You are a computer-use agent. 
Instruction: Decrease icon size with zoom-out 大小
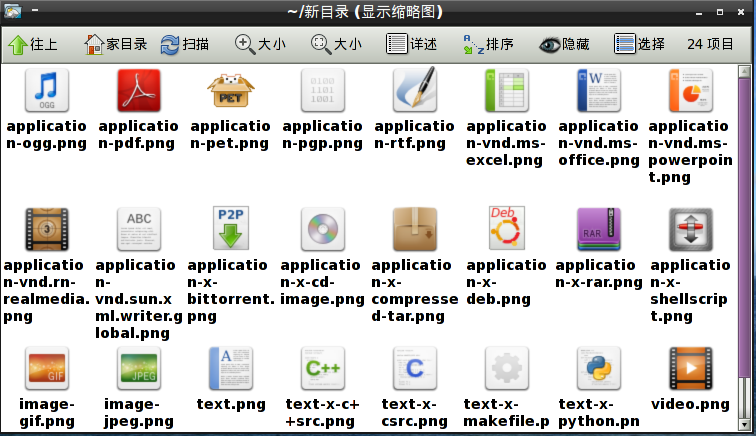coord(336,44)
